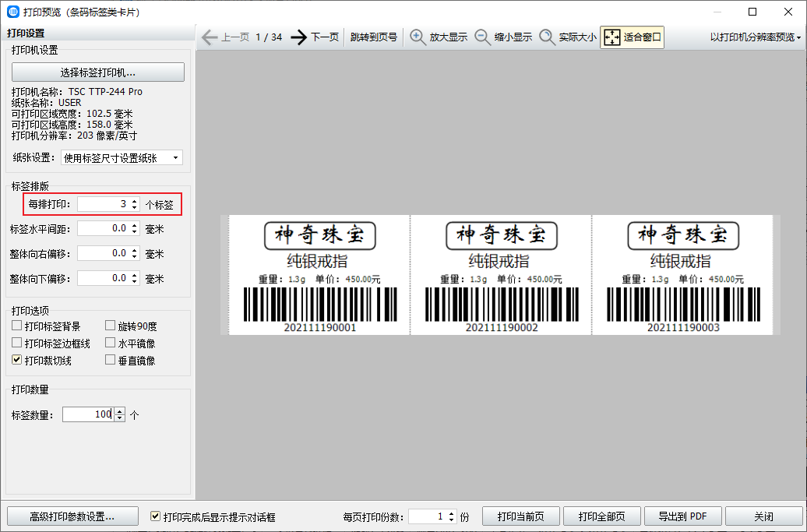
Task: Open the 纸张设置 combo box
Action: (x=122, y=158)
